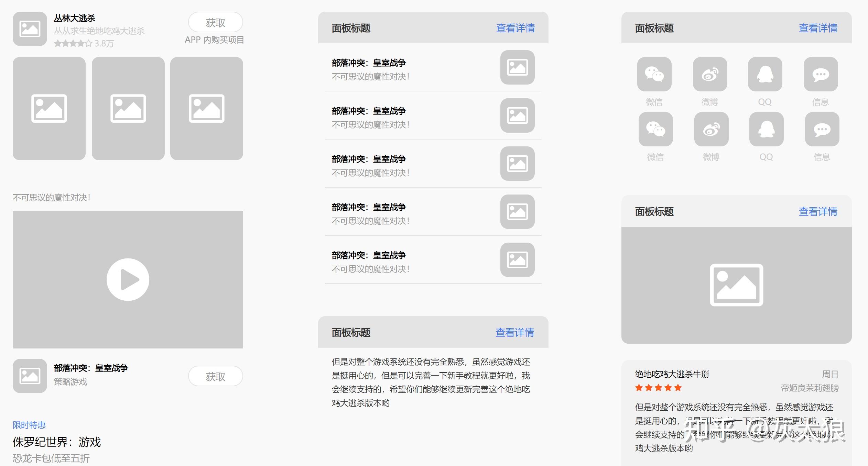Tap the 丛林大逃杀 app icon
Image resolution: width=868 pixels, height=466 pixels.
(30, 29)
